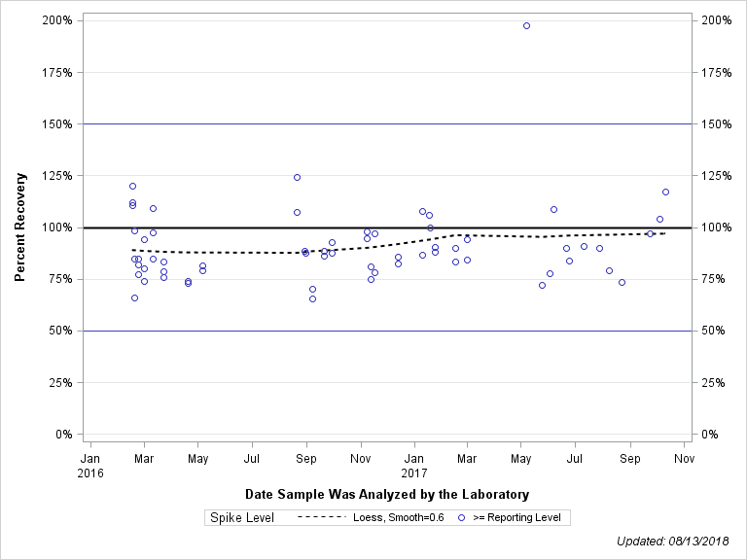Click the dashed Loess trend curve
This screenshot has width=747, height=560.
click(399, 242)
